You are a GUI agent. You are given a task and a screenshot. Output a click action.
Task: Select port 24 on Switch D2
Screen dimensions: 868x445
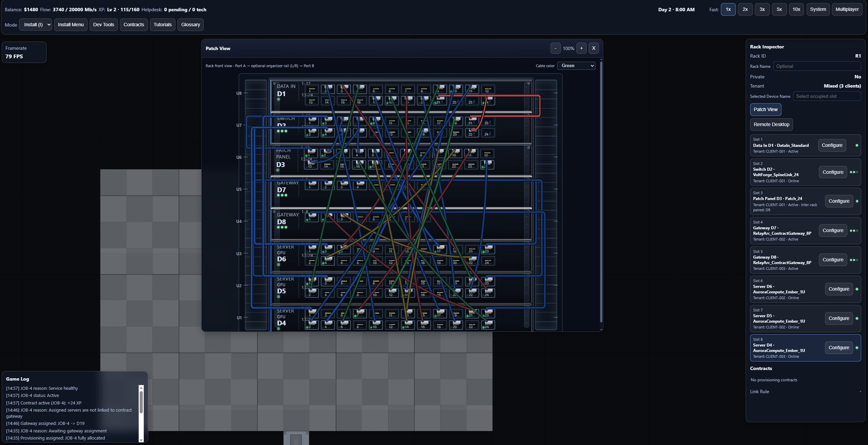[487, 132]
